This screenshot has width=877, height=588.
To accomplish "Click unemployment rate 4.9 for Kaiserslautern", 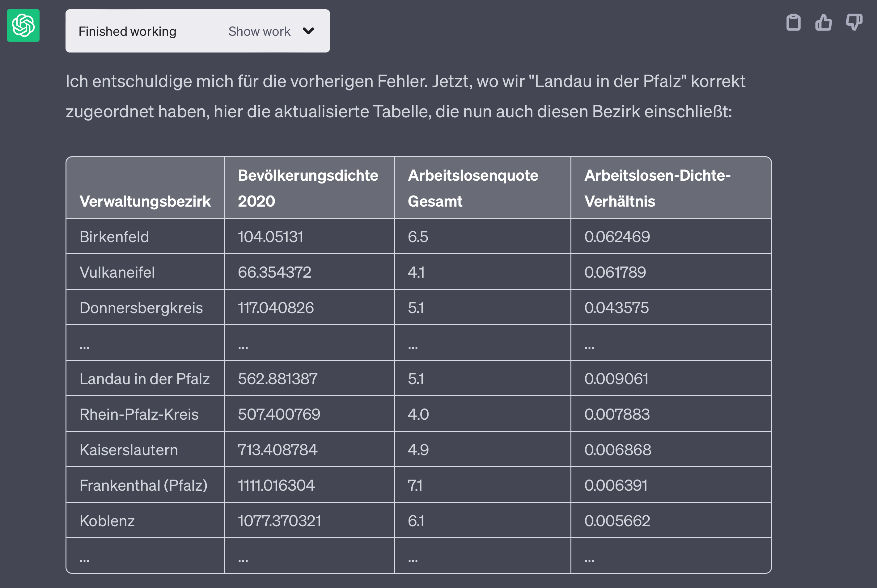I will click(418, 450).
